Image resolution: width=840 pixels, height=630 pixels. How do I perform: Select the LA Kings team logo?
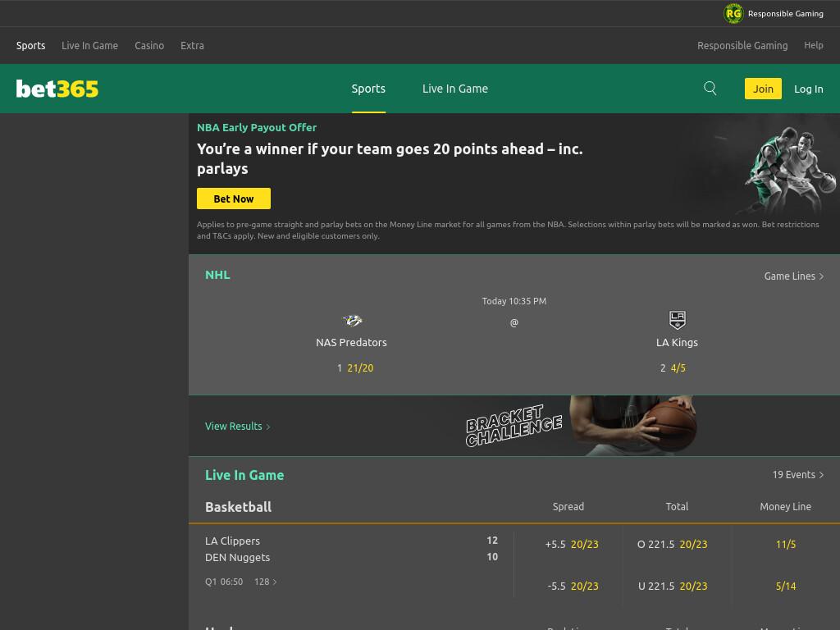tap(677, 320)
